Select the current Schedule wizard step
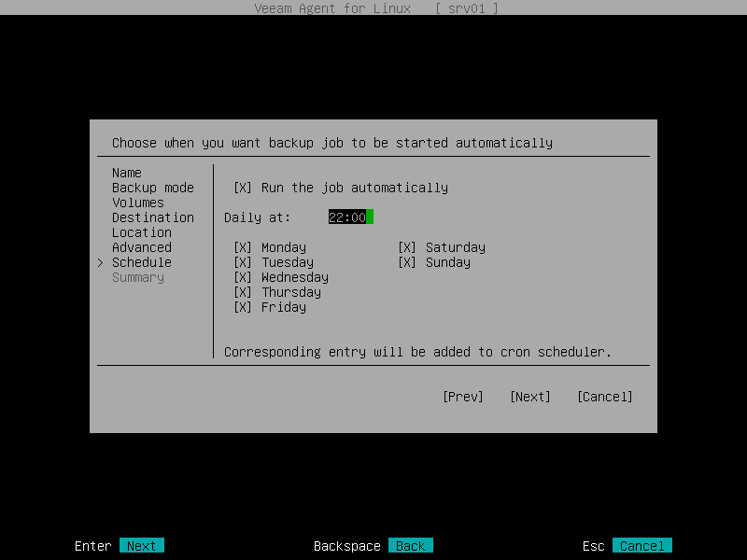This screenshot has width=747, height=560. (x=142, y=262)
